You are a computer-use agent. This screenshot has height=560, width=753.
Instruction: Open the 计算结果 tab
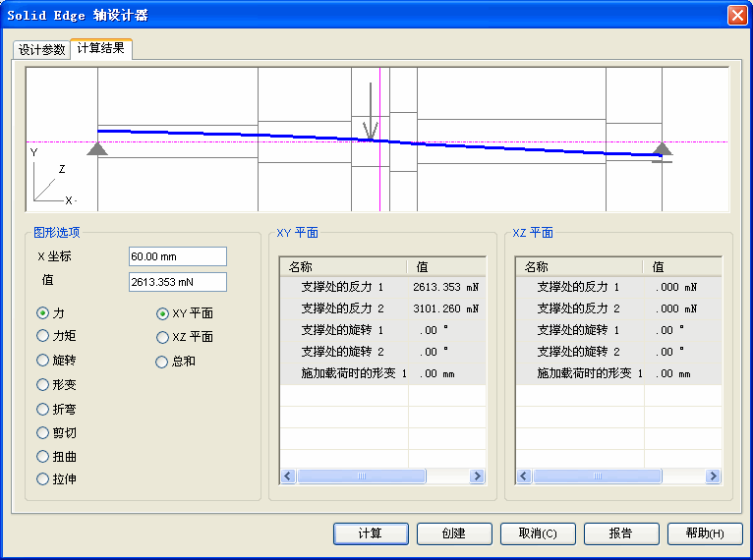point(100,48)
